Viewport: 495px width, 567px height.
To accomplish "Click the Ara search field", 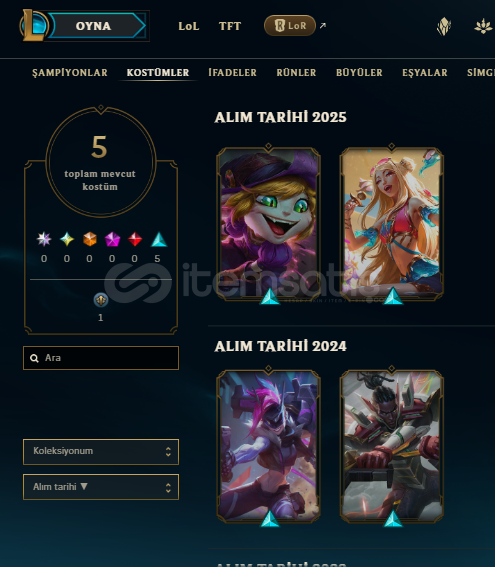I will pyautogui.click(x=101, y=358).
